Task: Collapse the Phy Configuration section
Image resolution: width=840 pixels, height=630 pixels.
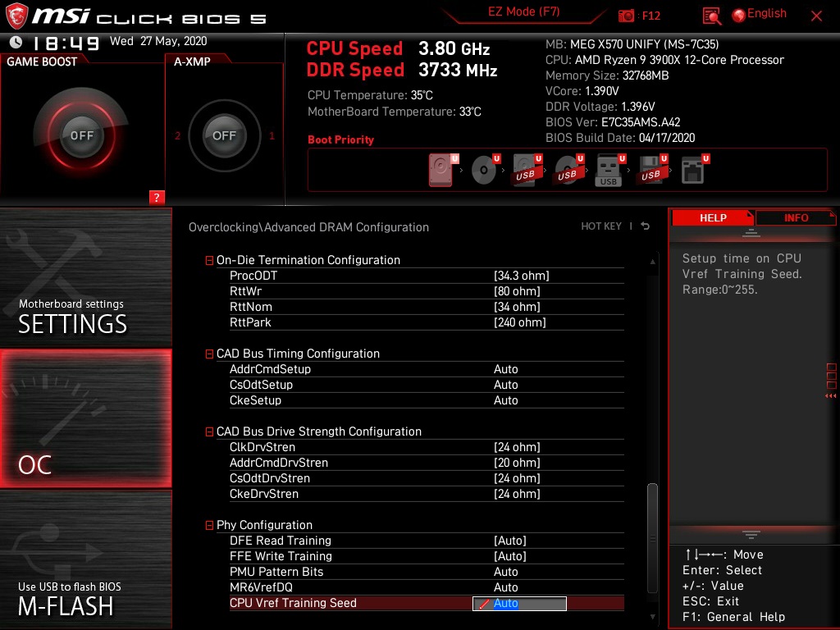Action: [209, 526]
